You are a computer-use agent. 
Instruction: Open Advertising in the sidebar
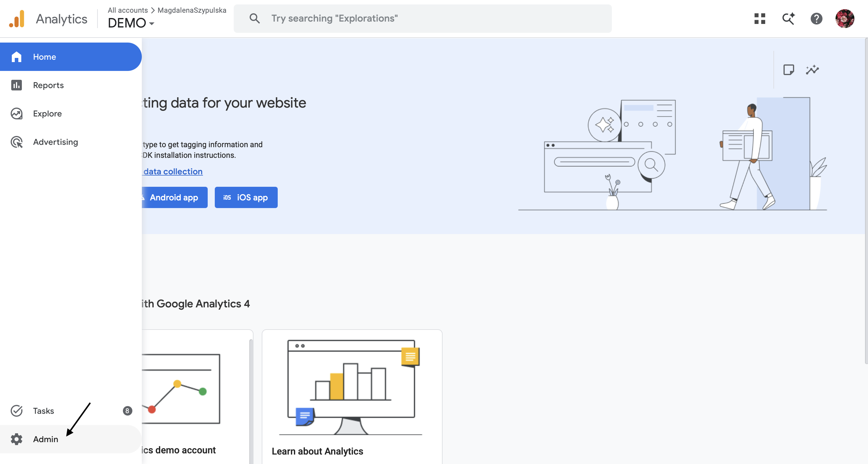tap(71, 142)
